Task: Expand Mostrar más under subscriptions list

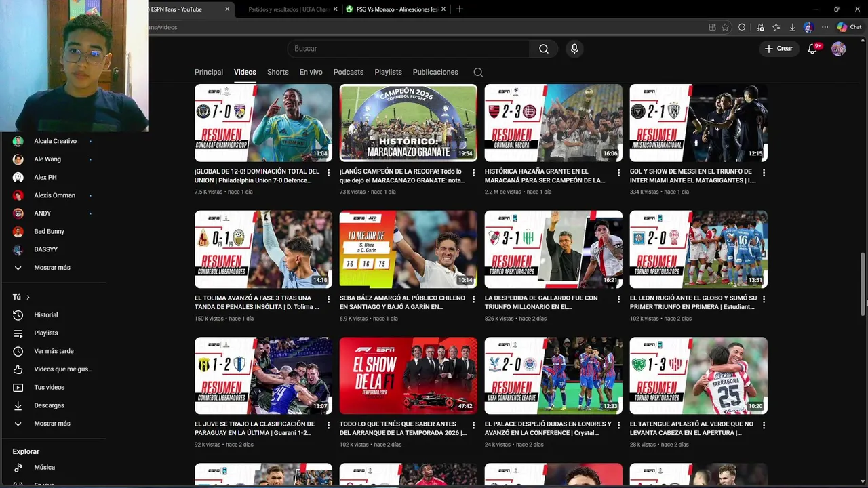Action: pos(53,268)
